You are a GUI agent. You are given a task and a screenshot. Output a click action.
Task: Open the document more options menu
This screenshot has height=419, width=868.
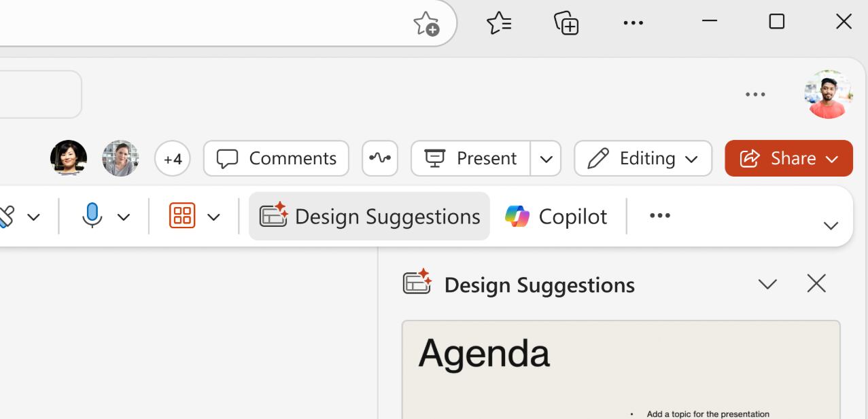755,94
